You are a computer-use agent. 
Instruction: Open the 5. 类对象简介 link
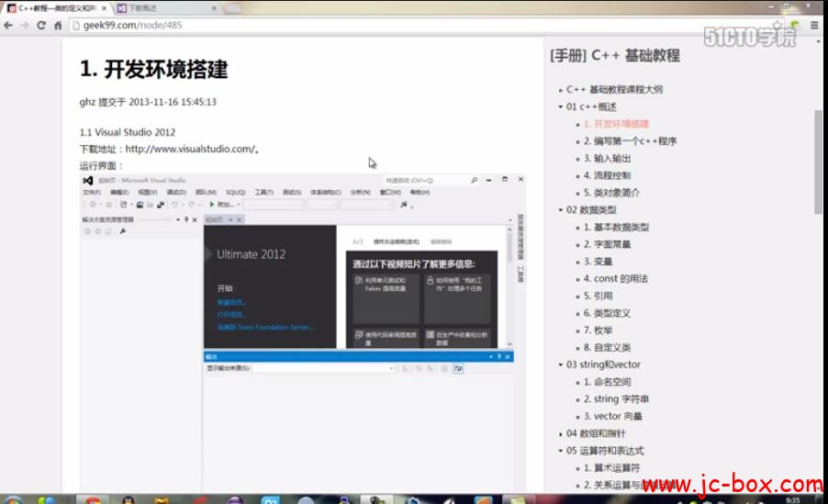point(611,193)
